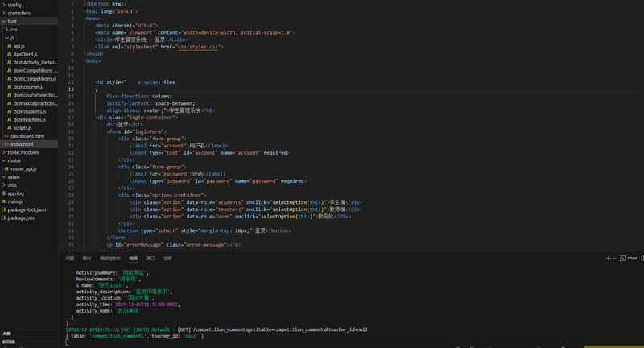The width and height of the screenshot is (644, 348).
Task: Click JS icon beside ApiClient.js
Action: point(9,54)
